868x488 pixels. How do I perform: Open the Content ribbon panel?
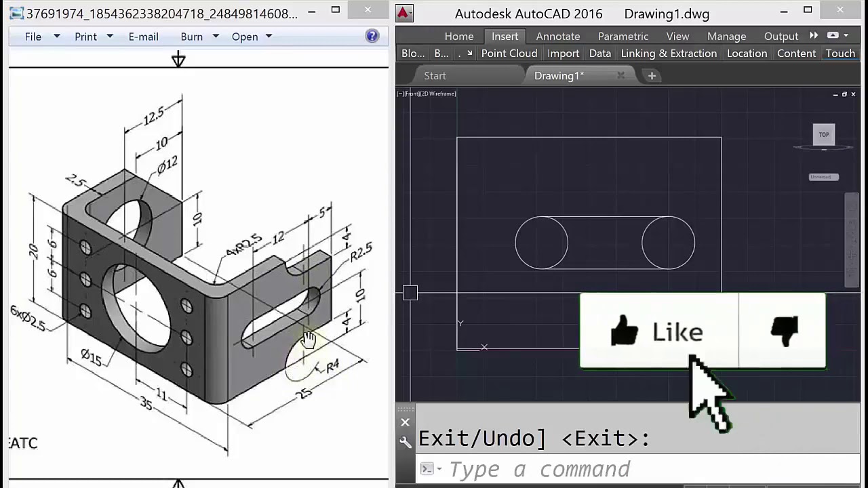[x=796, y=54]
